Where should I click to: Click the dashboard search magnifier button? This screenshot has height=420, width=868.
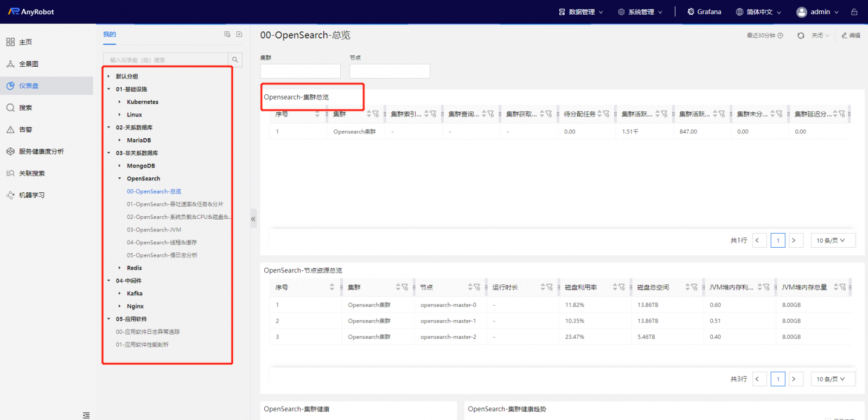(x=235, y=60)
